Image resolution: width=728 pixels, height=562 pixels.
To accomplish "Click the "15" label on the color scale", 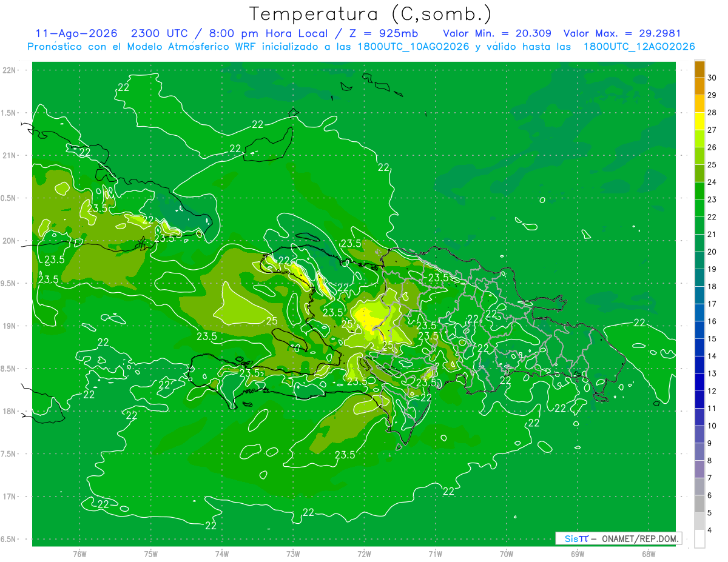I will pyautogui.click(x=712, y=339).
